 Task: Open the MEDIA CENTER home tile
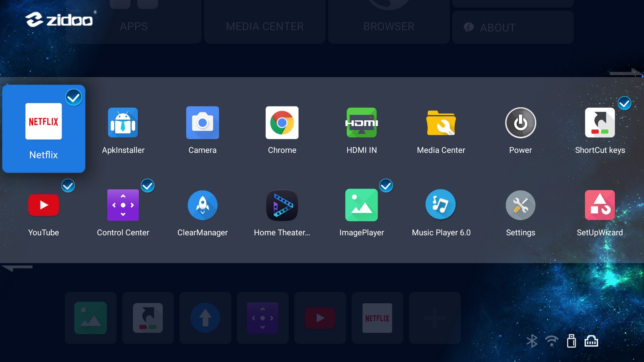(264, 22)
